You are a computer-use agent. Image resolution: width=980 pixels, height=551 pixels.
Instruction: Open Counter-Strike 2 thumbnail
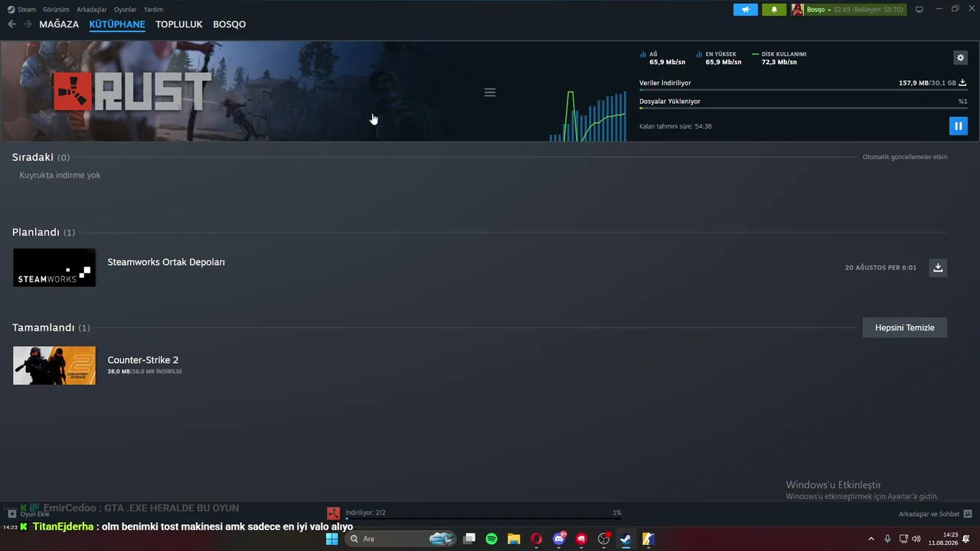pyautogui.click(x=54, y=366)
